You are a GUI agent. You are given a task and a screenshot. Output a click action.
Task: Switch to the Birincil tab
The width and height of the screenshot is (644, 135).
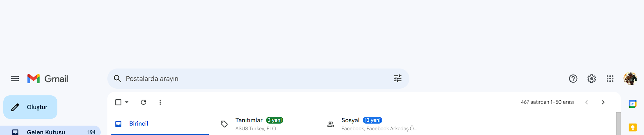tap(139, 124)
